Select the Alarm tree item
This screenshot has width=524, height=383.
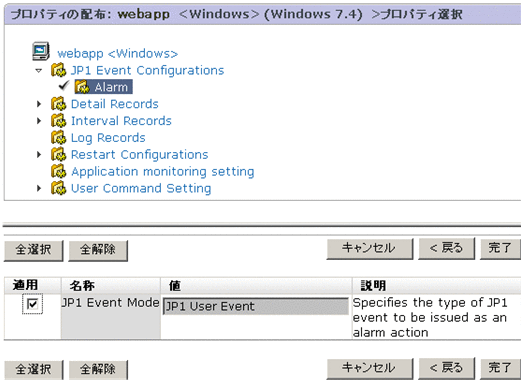click(x=104, y=87)
